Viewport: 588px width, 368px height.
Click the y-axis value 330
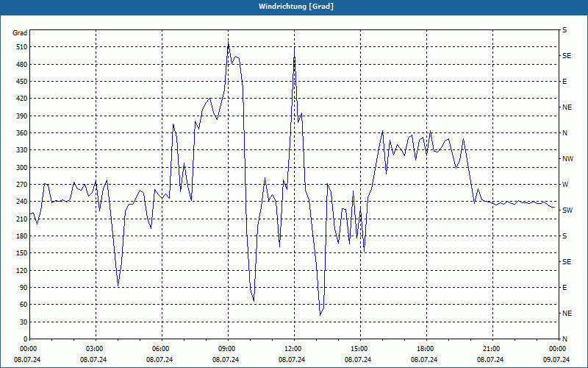point(22,150)
